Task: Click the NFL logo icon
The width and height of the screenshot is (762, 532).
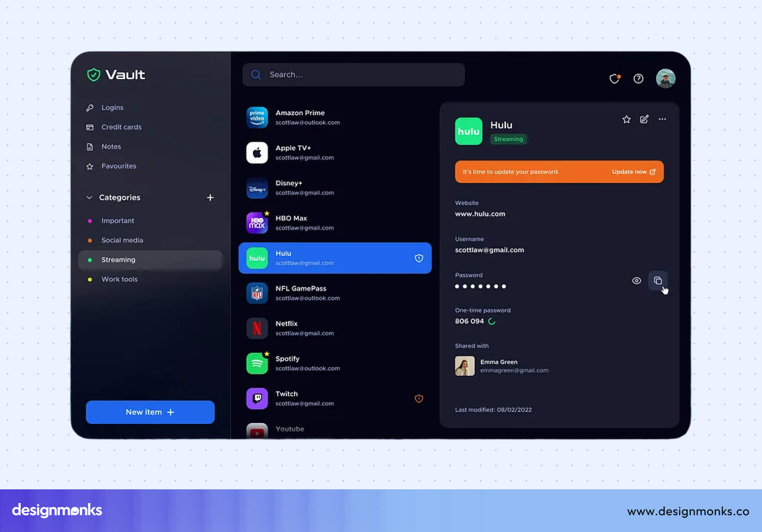Action: 257,293
